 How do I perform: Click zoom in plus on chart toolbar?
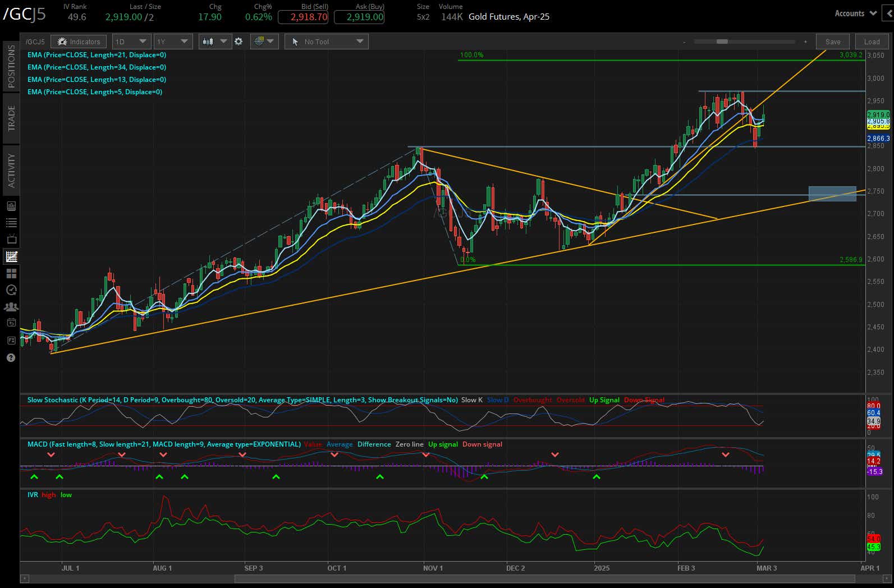pos(805,42)
